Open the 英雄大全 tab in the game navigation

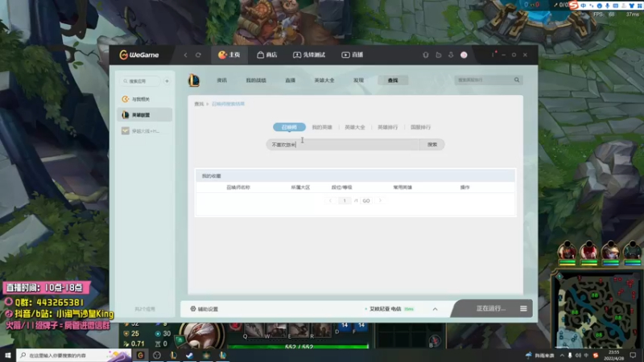click(x=324, y=80)
